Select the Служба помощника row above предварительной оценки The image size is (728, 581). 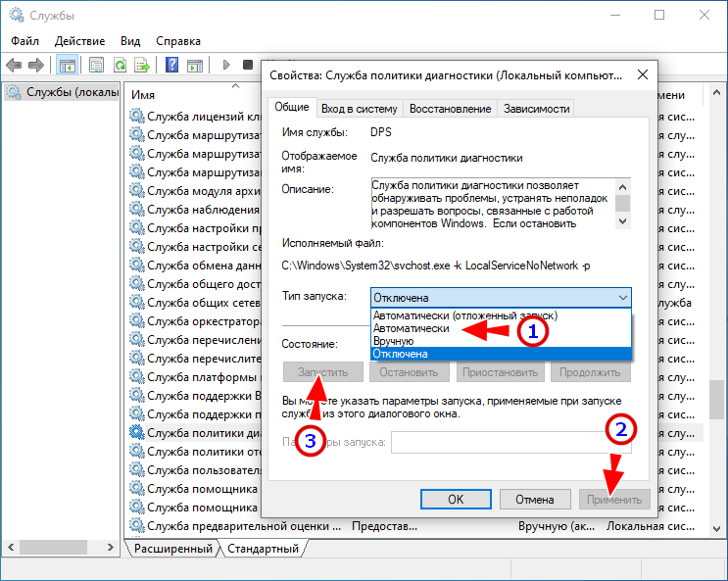coord(202,508)
